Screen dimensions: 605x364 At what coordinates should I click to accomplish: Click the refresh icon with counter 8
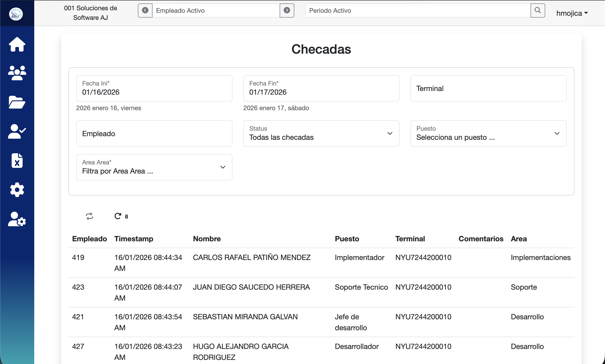point(118,216)
